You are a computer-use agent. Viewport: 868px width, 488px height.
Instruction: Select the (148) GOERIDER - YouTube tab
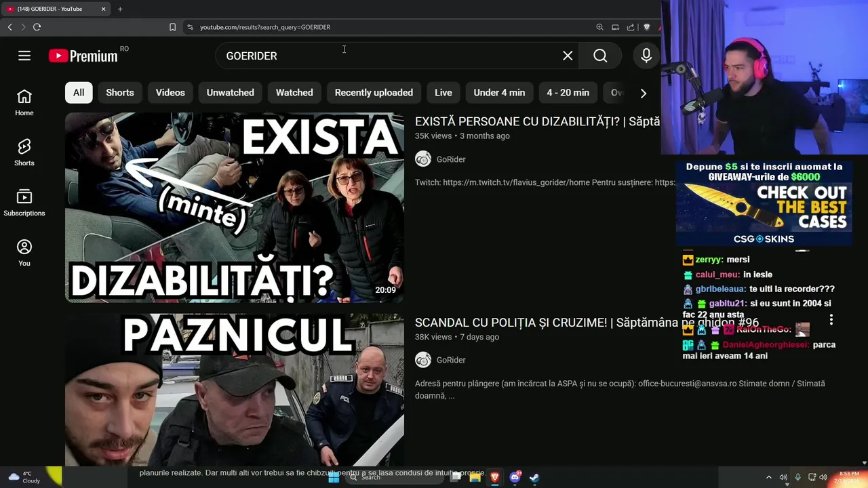(x=54, y=9)
